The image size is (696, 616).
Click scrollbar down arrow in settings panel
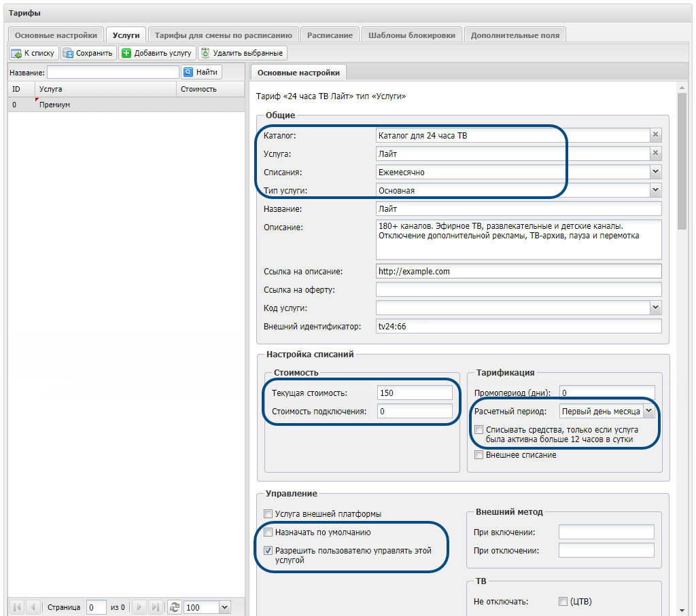click(x=682, y=611)
